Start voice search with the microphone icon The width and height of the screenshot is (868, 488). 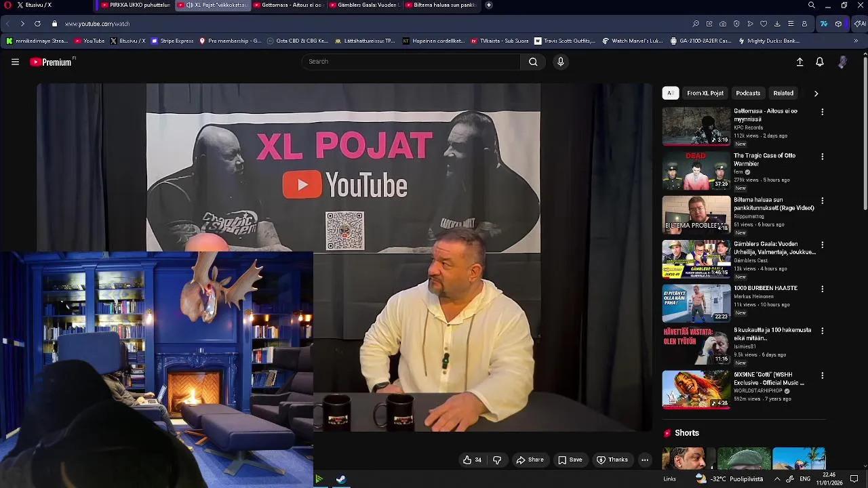[x=560, y=62]
